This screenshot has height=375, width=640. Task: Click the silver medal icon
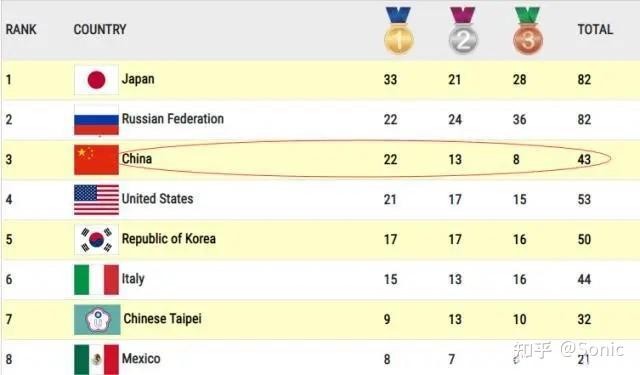463,31
